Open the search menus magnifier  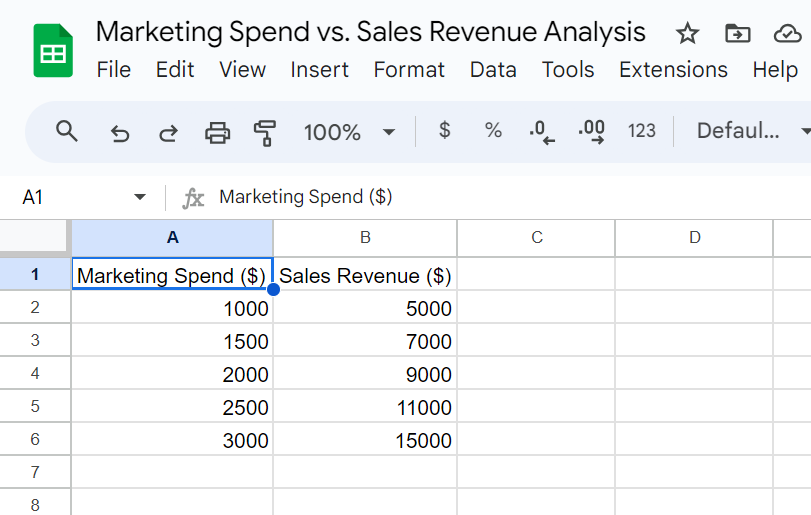(67, 131)
